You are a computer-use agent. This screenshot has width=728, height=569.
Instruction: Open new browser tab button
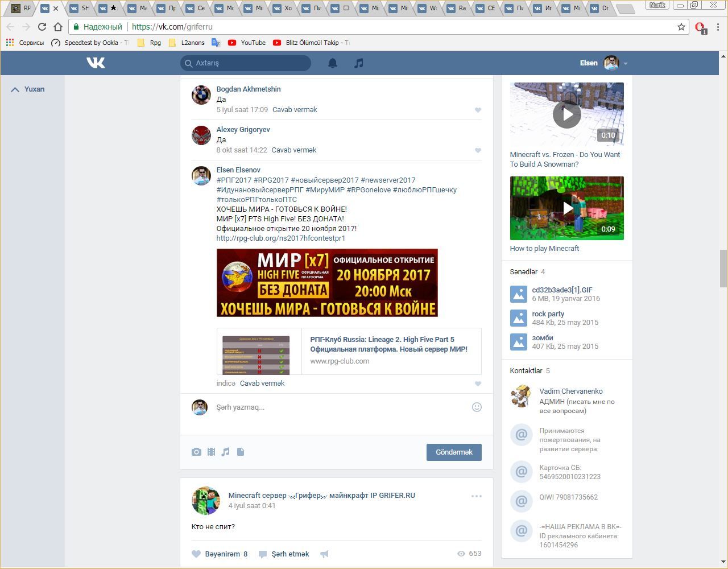tap(625, 9)
